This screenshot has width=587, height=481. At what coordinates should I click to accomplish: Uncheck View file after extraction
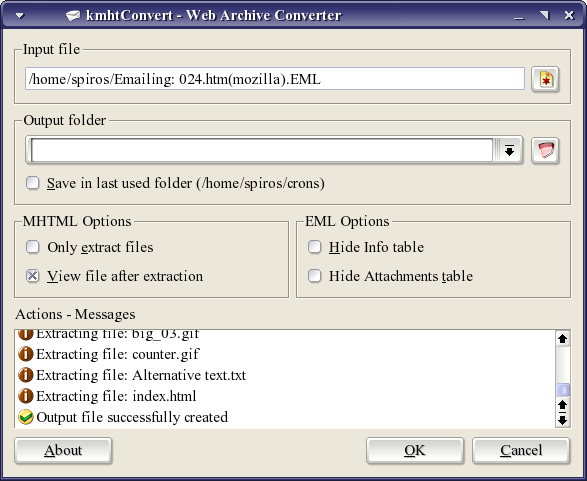coord(33,276)
